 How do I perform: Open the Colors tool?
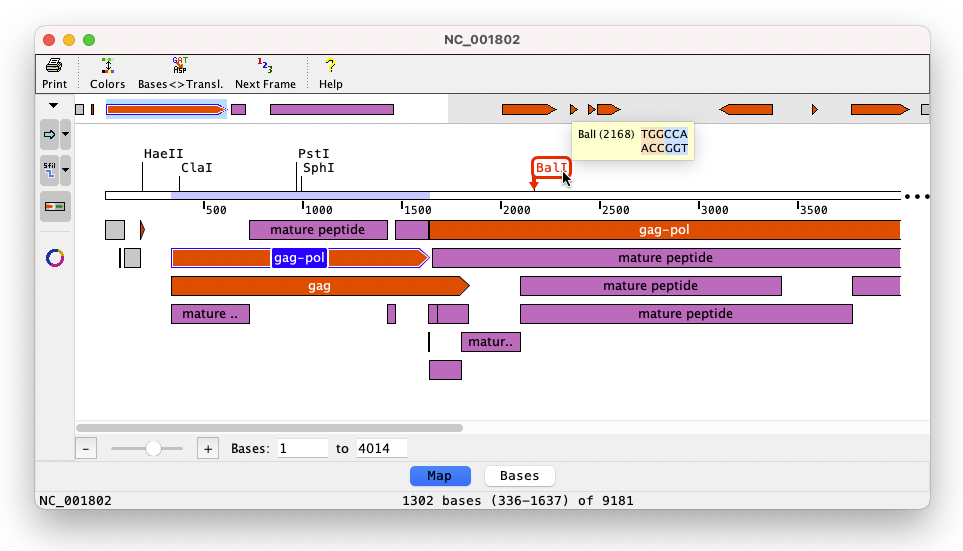107,67
